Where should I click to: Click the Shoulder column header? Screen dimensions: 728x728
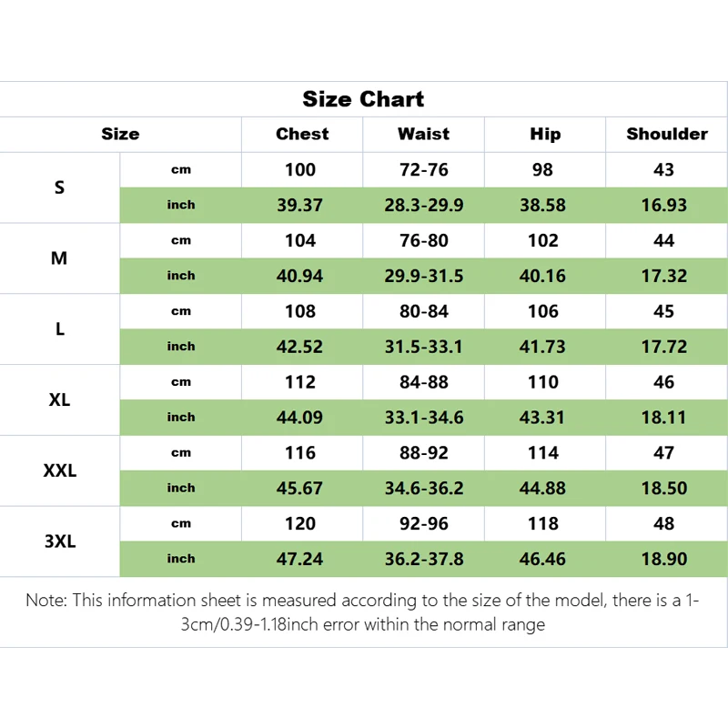click(x=666, y=134)
